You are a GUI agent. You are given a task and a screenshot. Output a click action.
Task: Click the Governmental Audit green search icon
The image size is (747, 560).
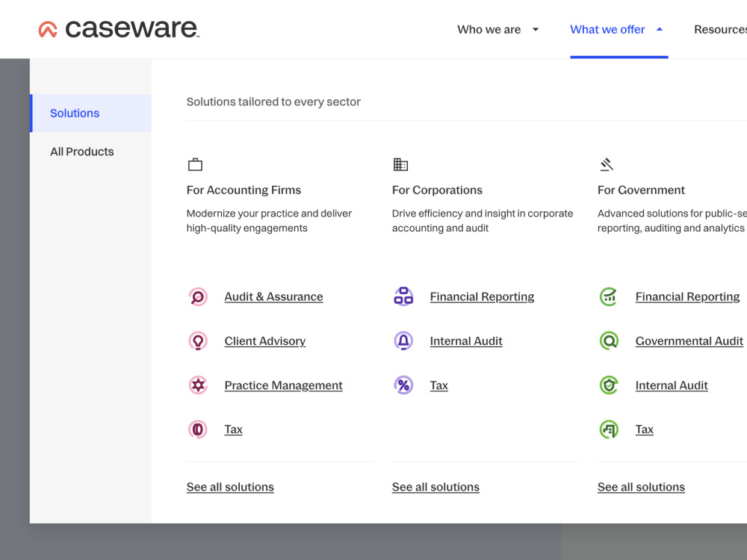[609, 341]
